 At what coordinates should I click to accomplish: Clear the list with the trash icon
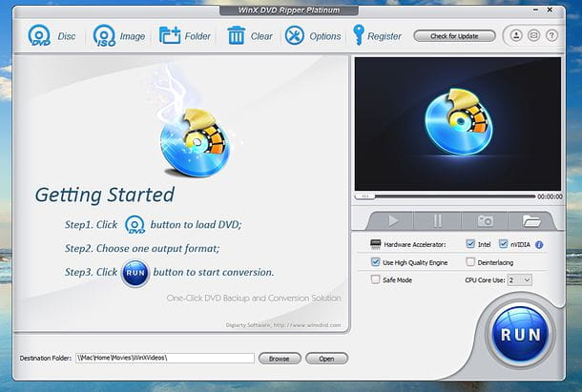[x=236, y=35]
